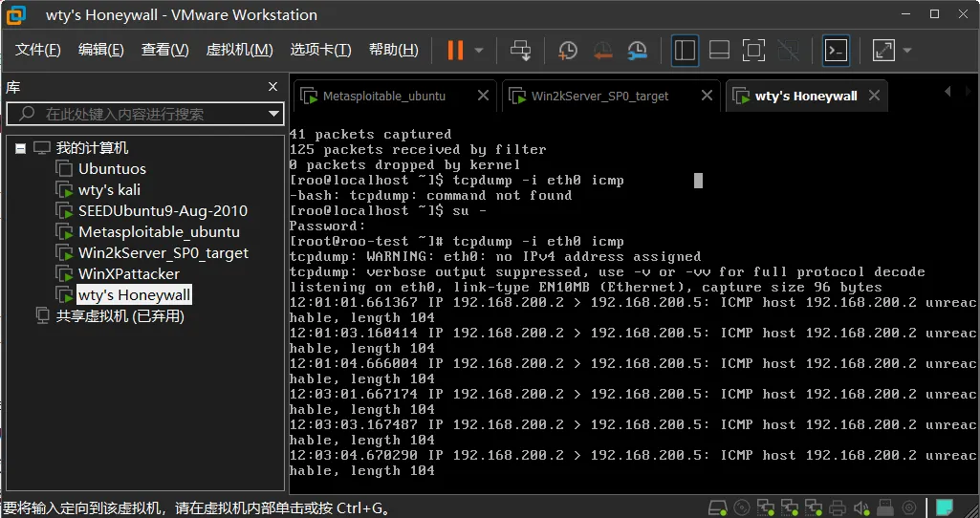Toggle the console view button
The height and width of the screenshot is (518, 980).
837,50
